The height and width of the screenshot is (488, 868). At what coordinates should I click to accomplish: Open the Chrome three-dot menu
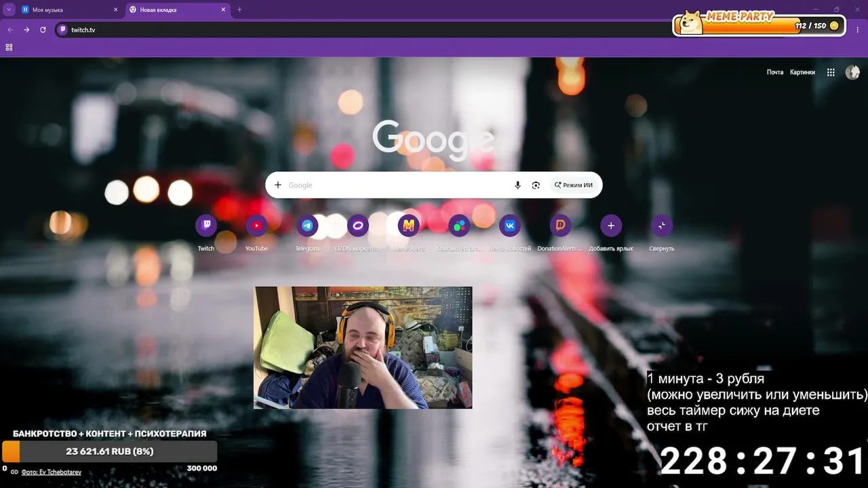point(858,30)
